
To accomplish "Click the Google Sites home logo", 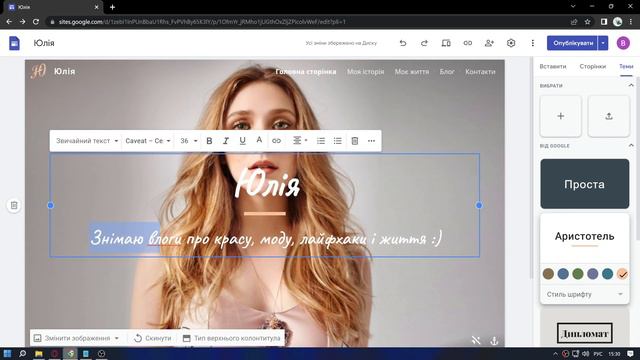I will [x=14, y=43].
